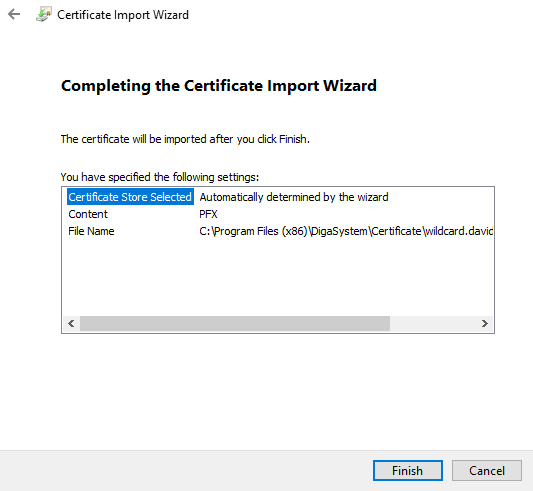Viewport: 533px width, 491px height.
Task: Click the Completing the Certificate Import Wizard heading
Action: point(219,86)
